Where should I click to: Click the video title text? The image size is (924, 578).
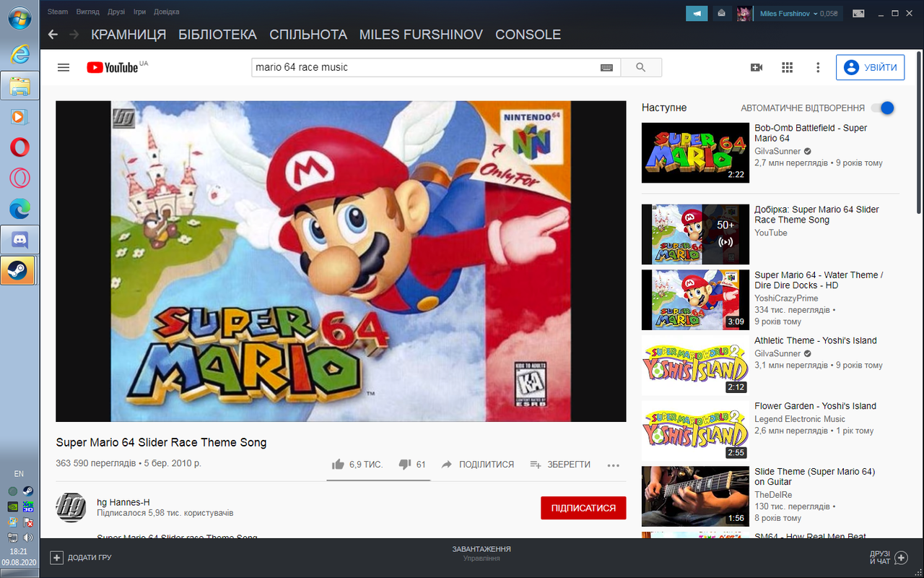162,442
